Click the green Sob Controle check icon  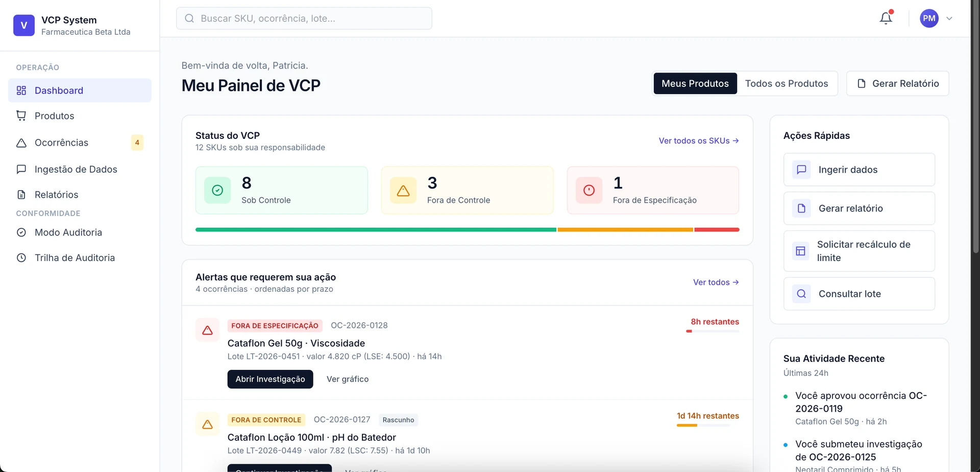coord(217,191)
